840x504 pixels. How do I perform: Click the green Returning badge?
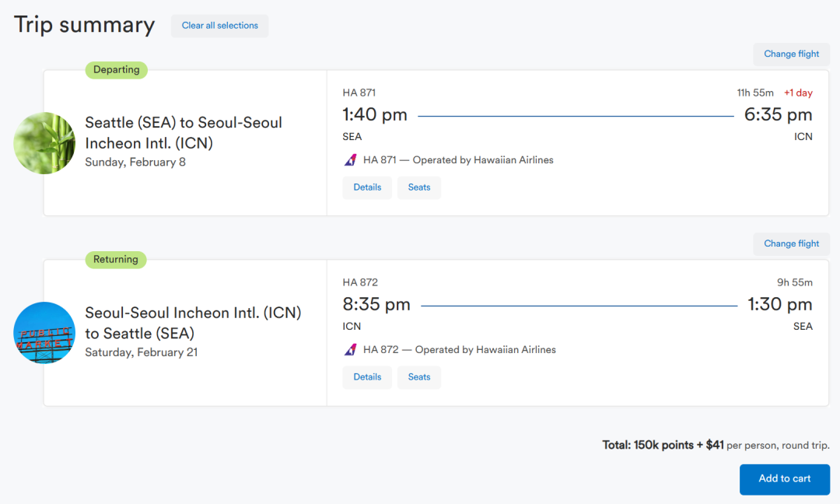(116, 260)
